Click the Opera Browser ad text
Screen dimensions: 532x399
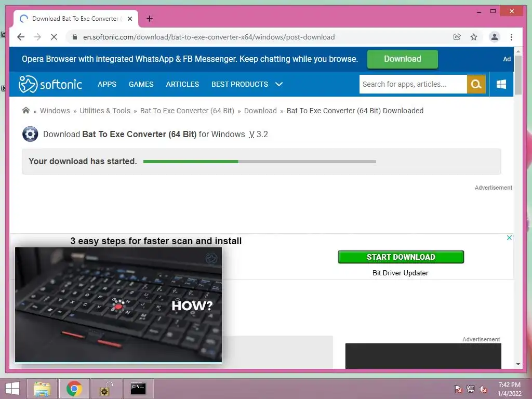coord(190,59)
